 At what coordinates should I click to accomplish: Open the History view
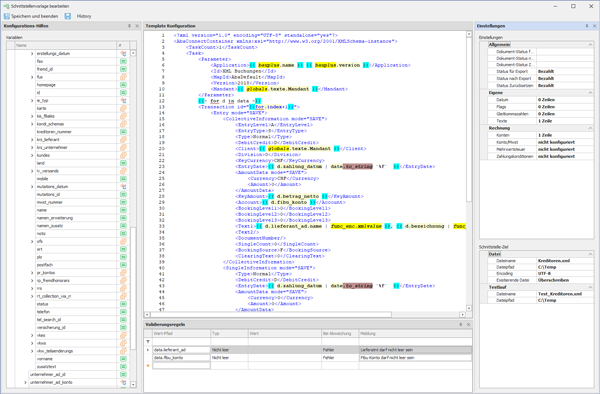pyautogui.click(x=84, y=16)
